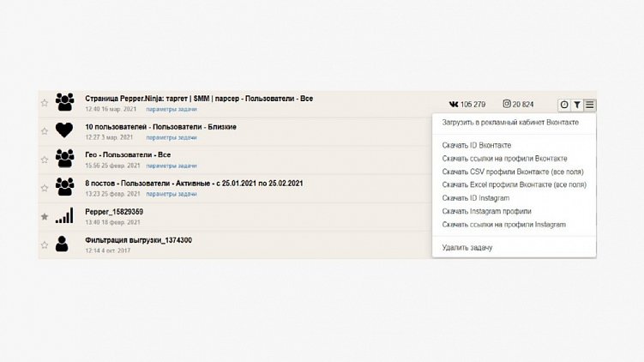644x362 pixels.
Task: Star the Фильтрация выгрузки_1374300 task
Action: point(45,244)
